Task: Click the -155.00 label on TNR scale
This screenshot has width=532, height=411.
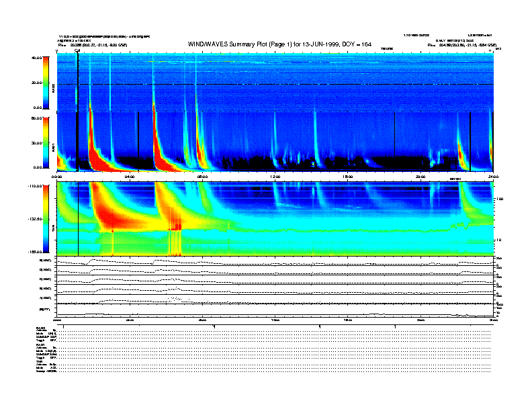Action: point(35,252)
